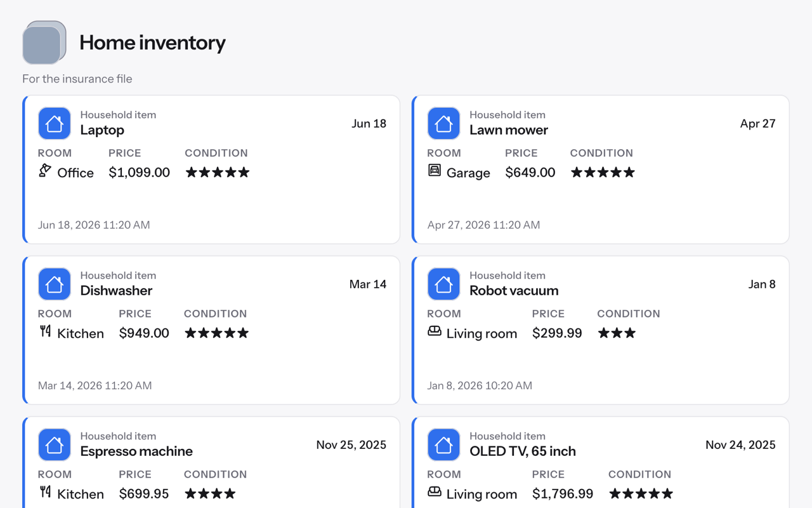Open the Dishwasher item title
812x508 pixels.
(116, 291)
